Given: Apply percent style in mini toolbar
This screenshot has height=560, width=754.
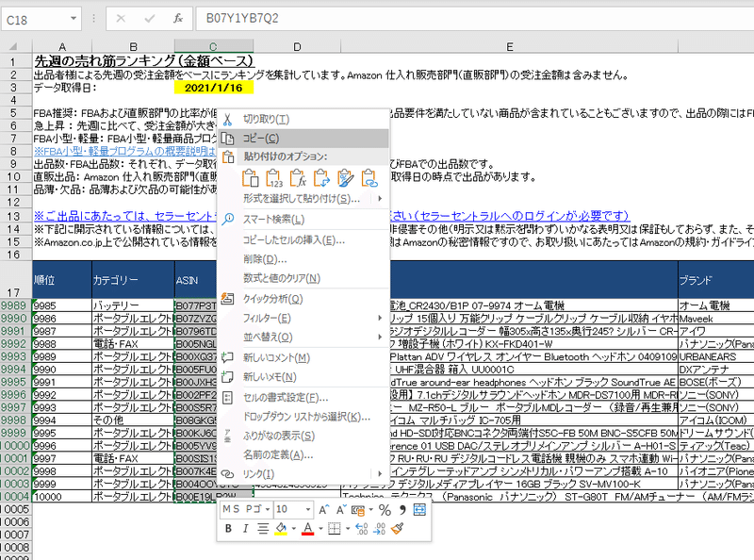Looking at the screenshot, I should tap(385, 510).
